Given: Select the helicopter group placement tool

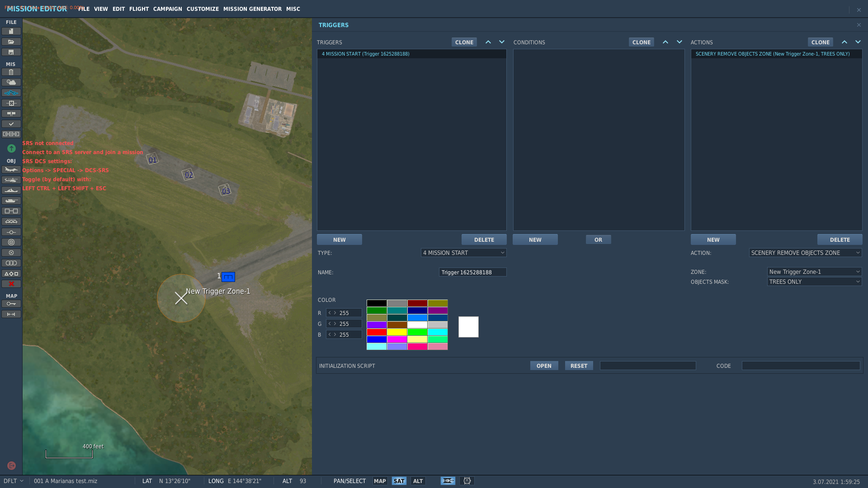Looking at the screenshot, I should [x=11, y=180].
